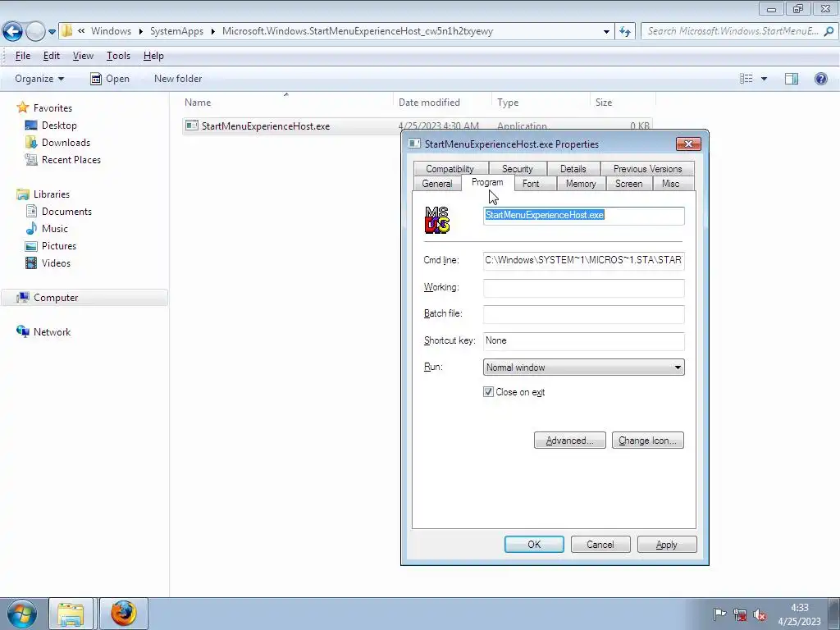Click the search magnifier icon
The image size is (840, 630).
tap(829, 31)
